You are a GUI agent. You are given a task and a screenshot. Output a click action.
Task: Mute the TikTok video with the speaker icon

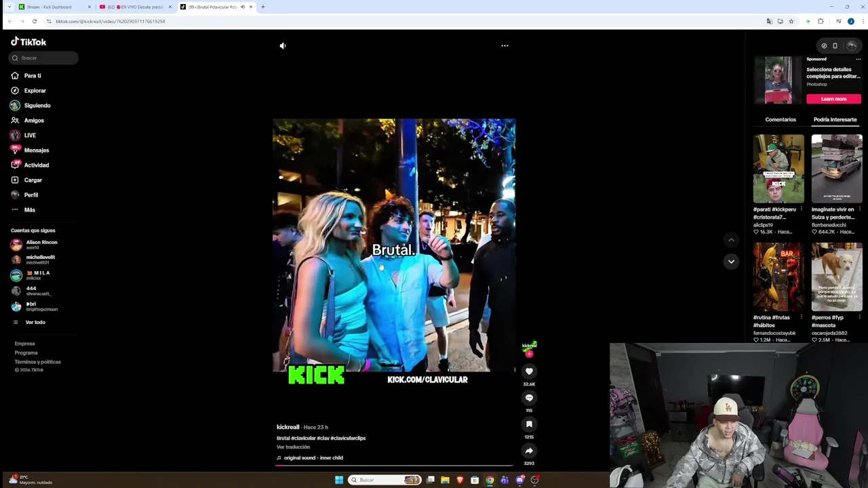point(283,45)
